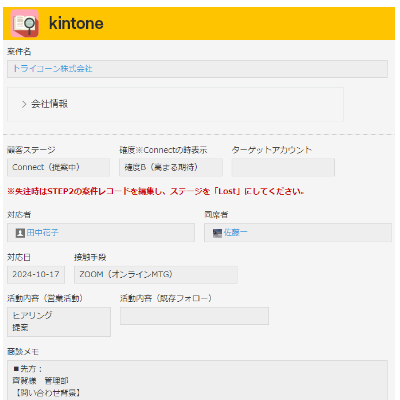Click the 案件名 field label
The width and height of the screenshot is (400, 400).
[x=19, y=52]
